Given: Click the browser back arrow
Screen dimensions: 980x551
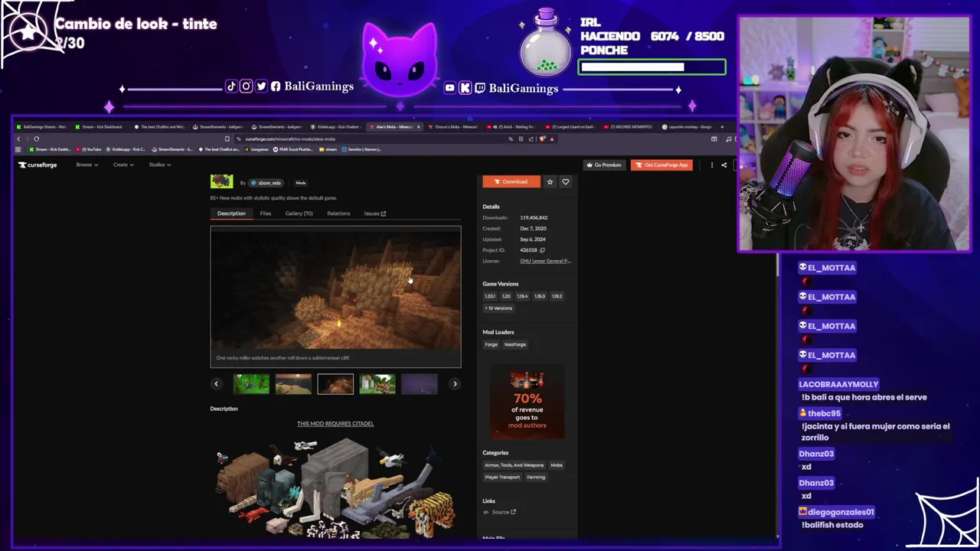Looking at the screenshot, I should coord(18,139).
